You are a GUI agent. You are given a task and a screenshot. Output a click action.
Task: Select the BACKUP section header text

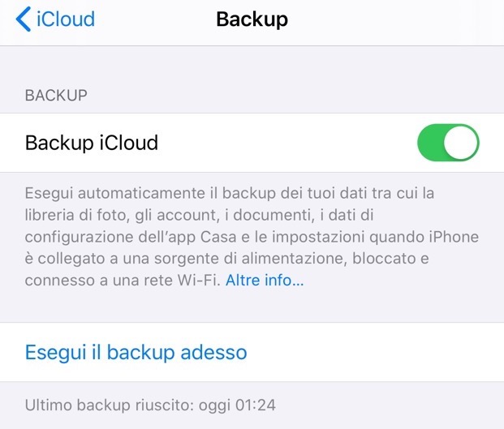(56, 96)
